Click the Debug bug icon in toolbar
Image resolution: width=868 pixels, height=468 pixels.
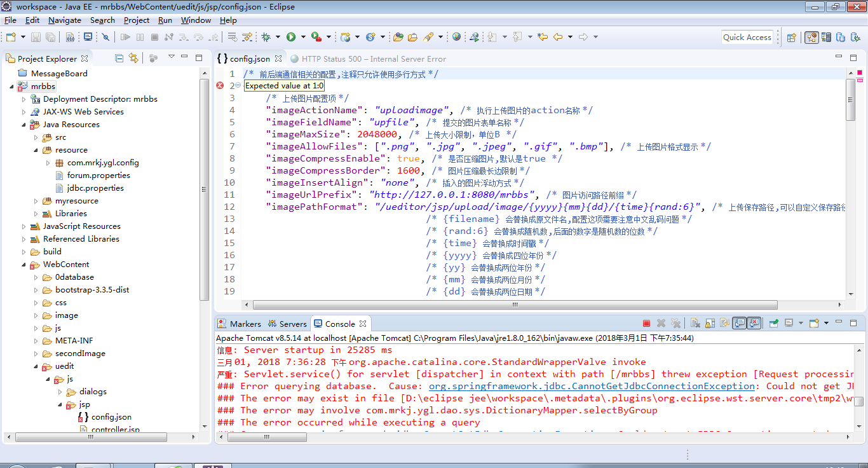pyautogui.click(x=266, y=37)
